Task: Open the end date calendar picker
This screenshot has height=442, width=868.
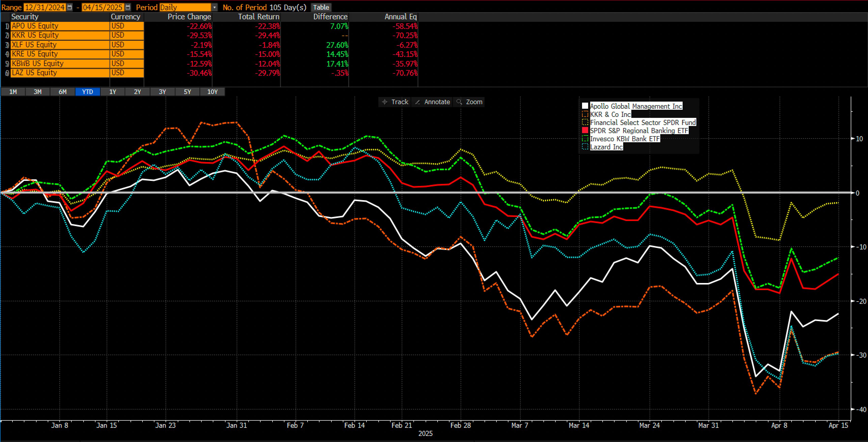Action: [128, 7]
